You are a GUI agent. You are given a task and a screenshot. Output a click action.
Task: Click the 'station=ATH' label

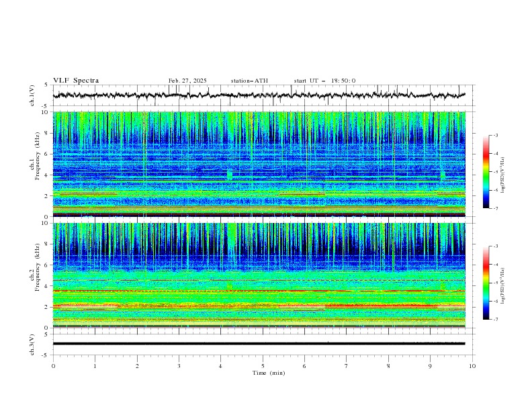249,81
